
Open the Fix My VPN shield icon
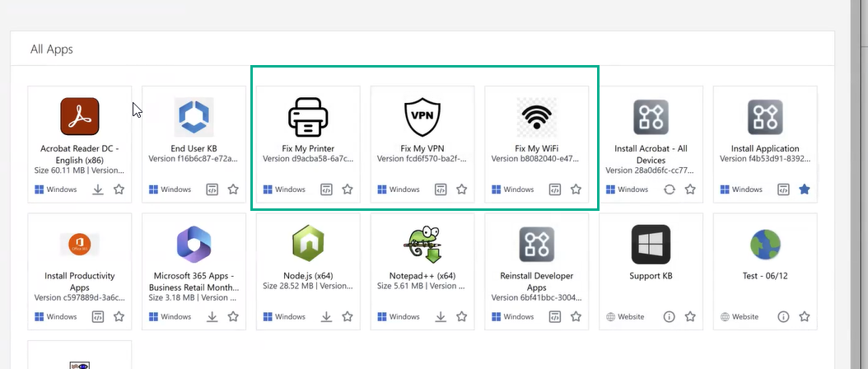click(422, 117)
